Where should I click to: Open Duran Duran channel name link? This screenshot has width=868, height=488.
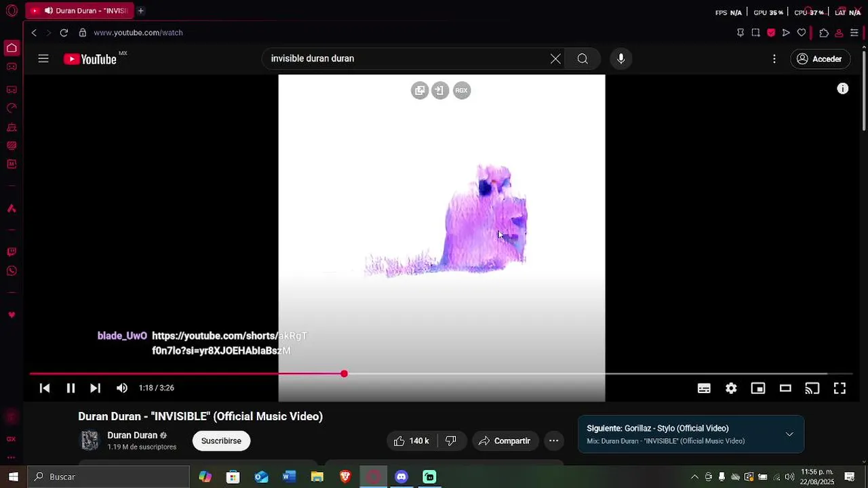132,436
